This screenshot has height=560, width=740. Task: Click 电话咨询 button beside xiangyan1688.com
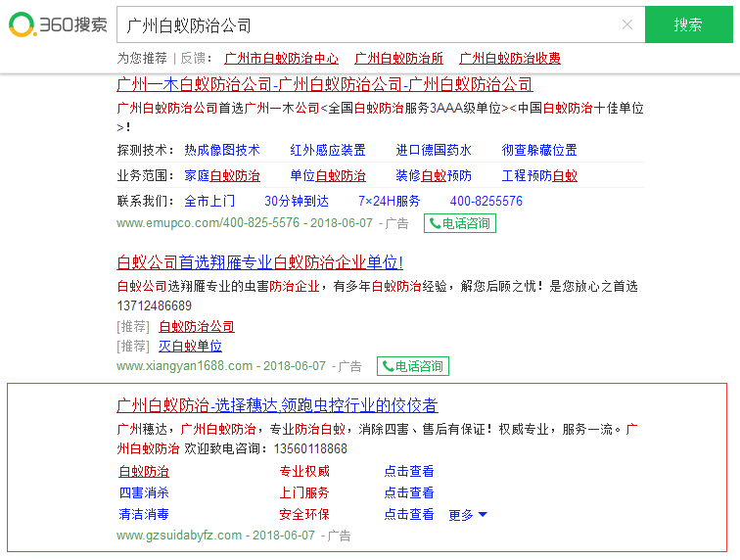[413, 366]
